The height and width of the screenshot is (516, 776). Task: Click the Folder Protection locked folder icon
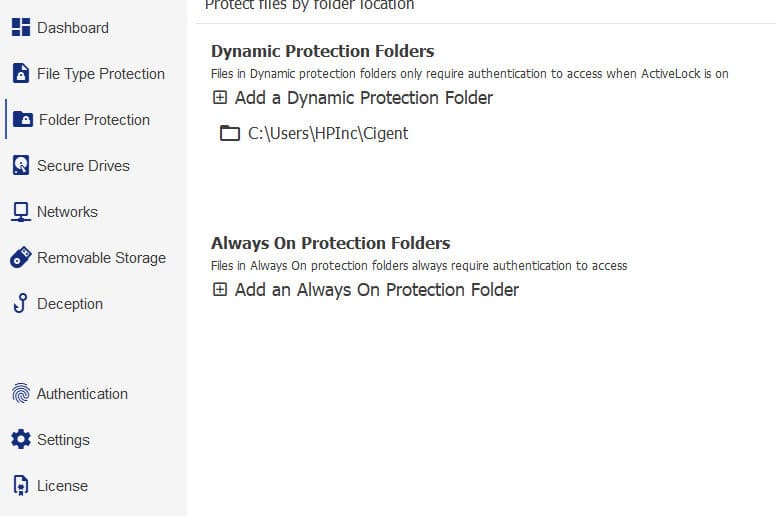point(23,119)
